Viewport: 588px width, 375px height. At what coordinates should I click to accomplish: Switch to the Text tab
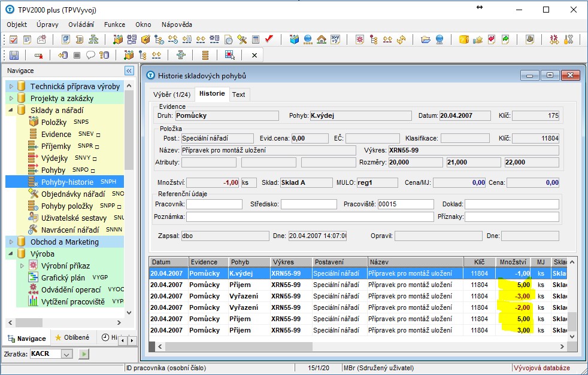pyautogui.click(x=238, y=94)
